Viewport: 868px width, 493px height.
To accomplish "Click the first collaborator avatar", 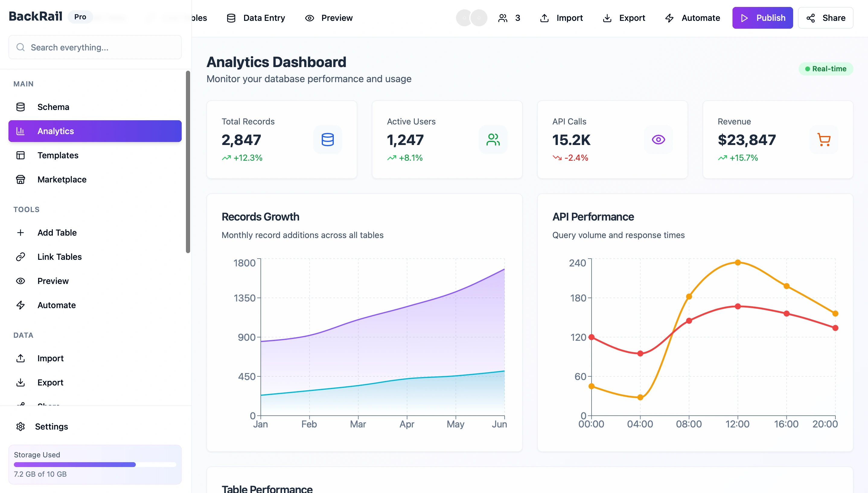I will click(464, 18).
